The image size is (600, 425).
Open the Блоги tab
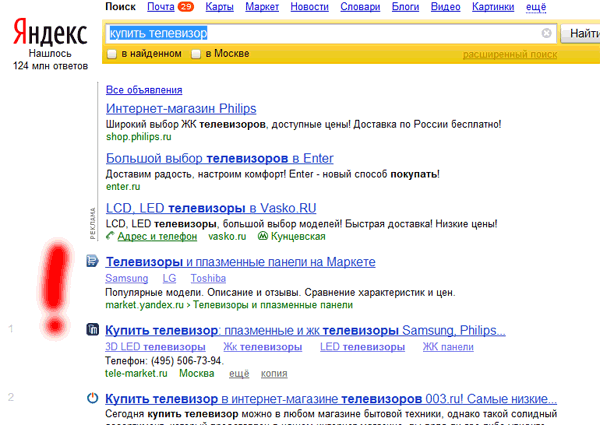click(405, 7)
